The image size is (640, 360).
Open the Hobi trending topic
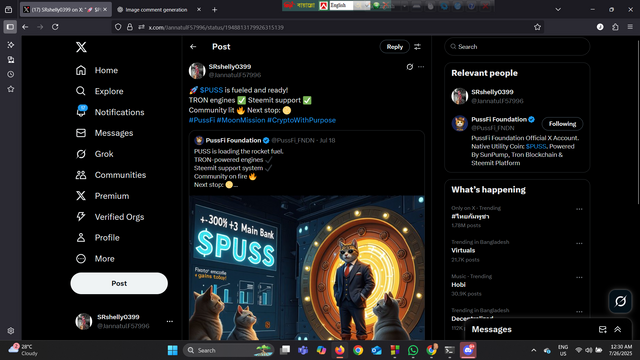point(458,285)
